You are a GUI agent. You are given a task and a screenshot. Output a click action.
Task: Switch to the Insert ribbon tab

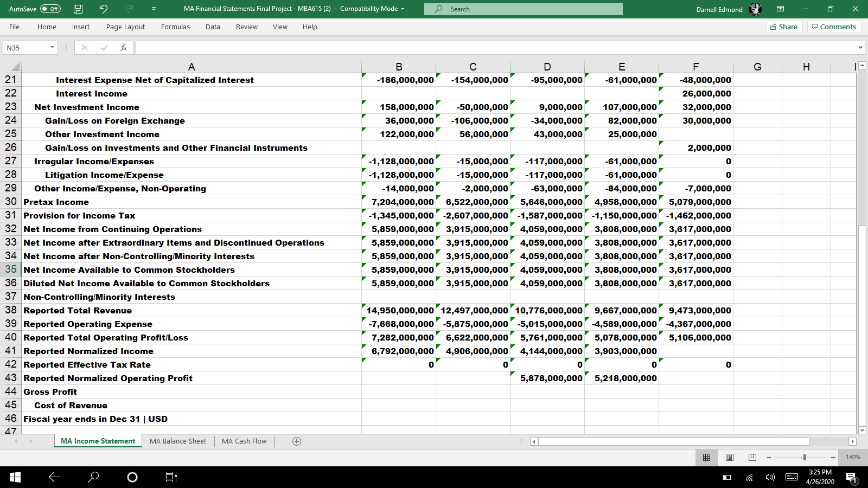tap(81, 27)
